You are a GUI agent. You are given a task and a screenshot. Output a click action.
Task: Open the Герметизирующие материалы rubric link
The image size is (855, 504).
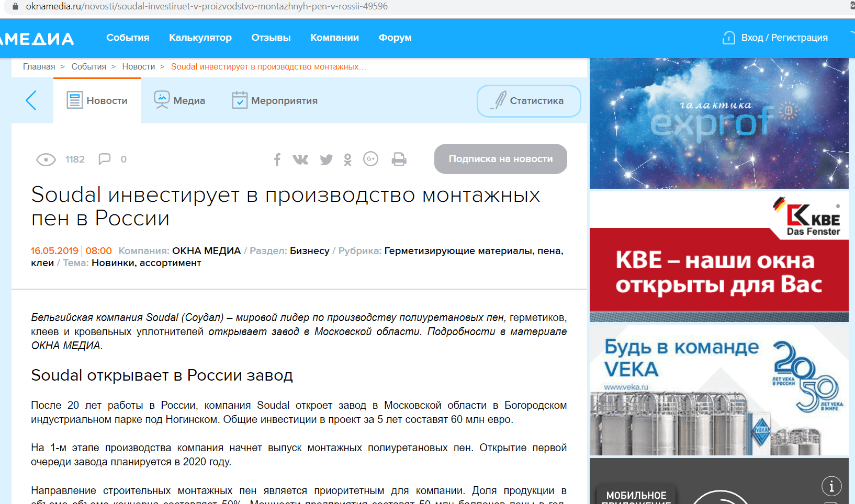point(297,257)
